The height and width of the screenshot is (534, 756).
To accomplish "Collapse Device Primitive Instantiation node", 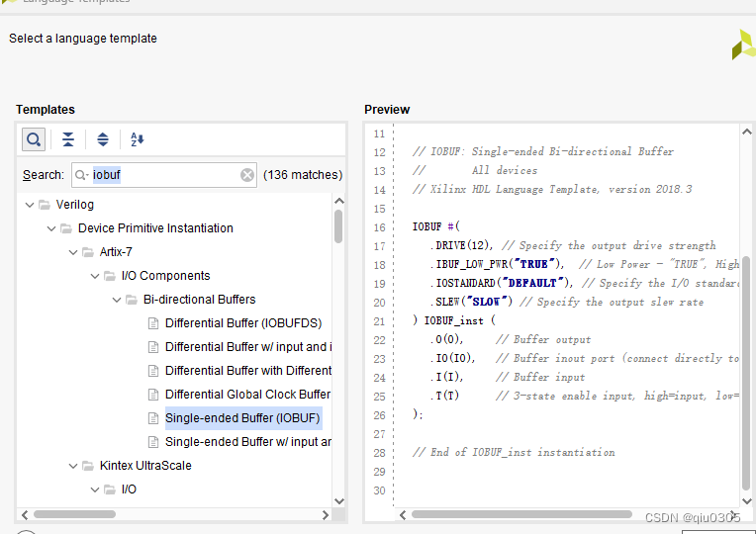I will click(51, 228).
